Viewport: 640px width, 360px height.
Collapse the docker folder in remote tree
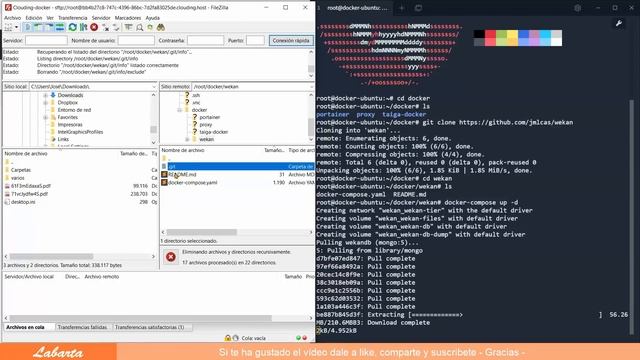tap(179, 110)
